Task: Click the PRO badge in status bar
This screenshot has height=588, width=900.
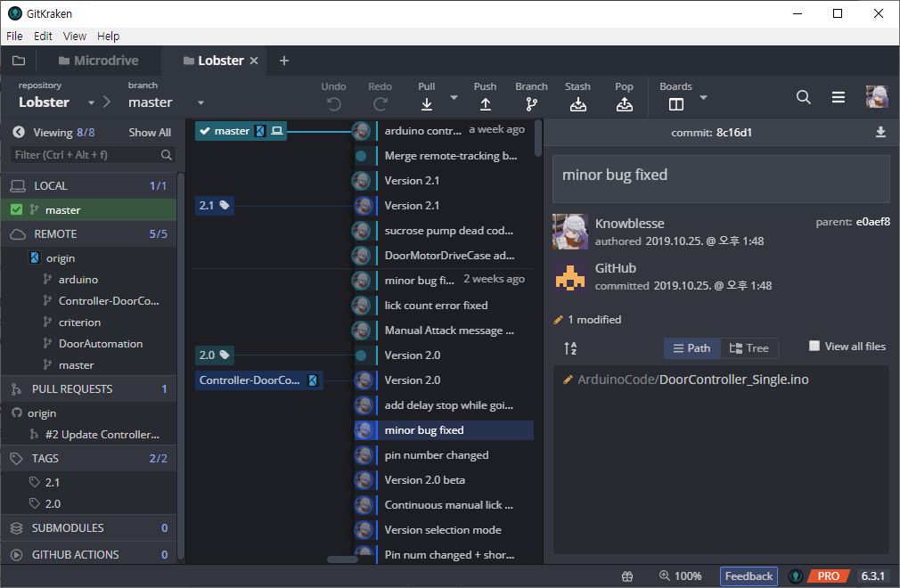Action: pyautogui.click(x=828, y=576)
